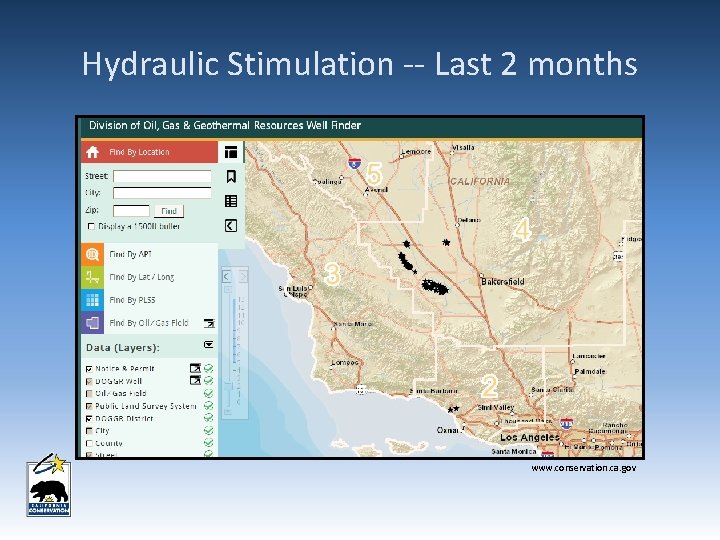Viewport: 720px width, 540px height.
Task: Click into the Street input field
Action: [162, 176]
